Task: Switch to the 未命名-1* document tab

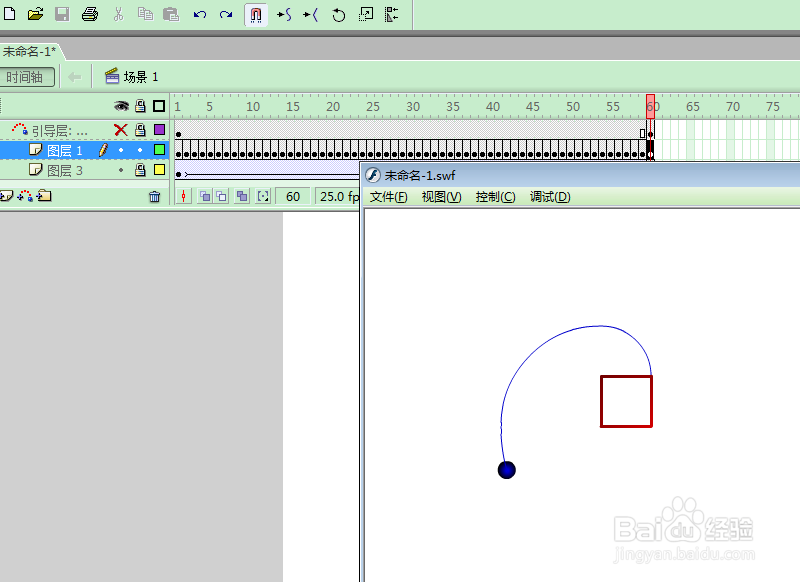Action: (30, 52)
